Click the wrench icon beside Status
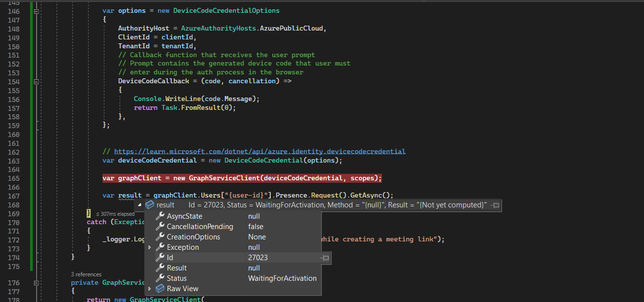This screenshot has width=644, height=302. point(160,278)
